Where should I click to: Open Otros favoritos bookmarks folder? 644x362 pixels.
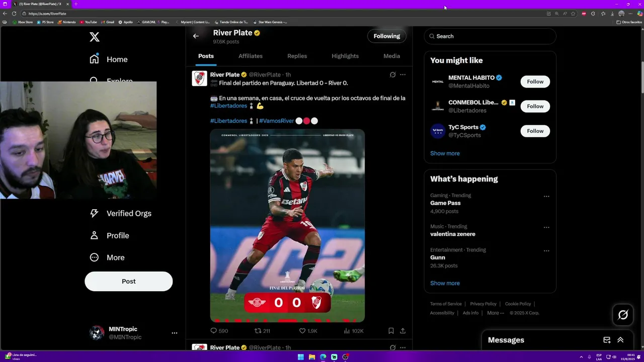click(629, 22)
